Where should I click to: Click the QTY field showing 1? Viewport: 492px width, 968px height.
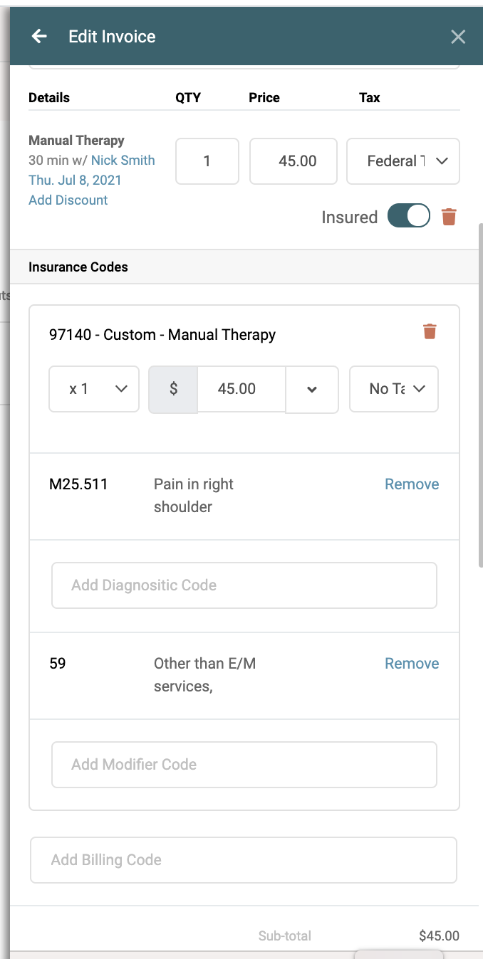pos(207,161)
